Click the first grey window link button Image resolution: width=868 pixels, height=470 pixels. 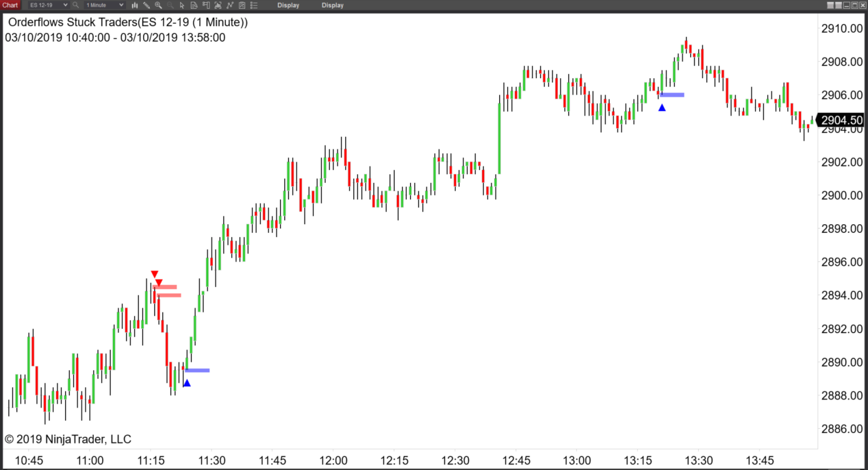pos(830,5)
